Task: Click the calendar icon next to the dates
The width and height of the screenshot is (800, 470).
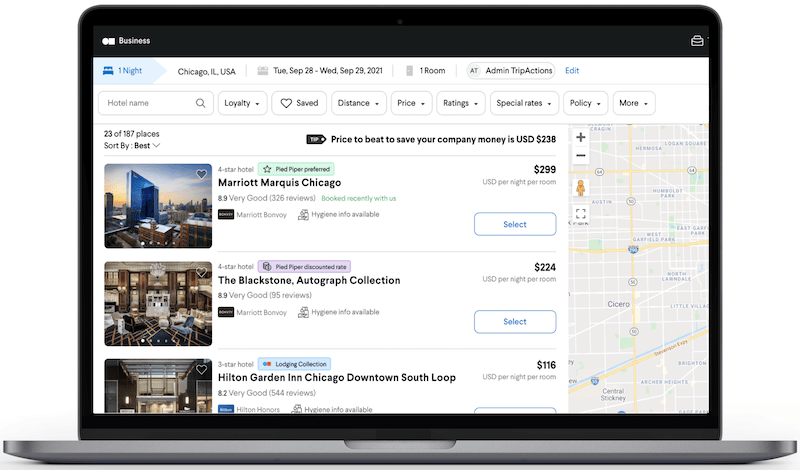Action: click(263, 71)
